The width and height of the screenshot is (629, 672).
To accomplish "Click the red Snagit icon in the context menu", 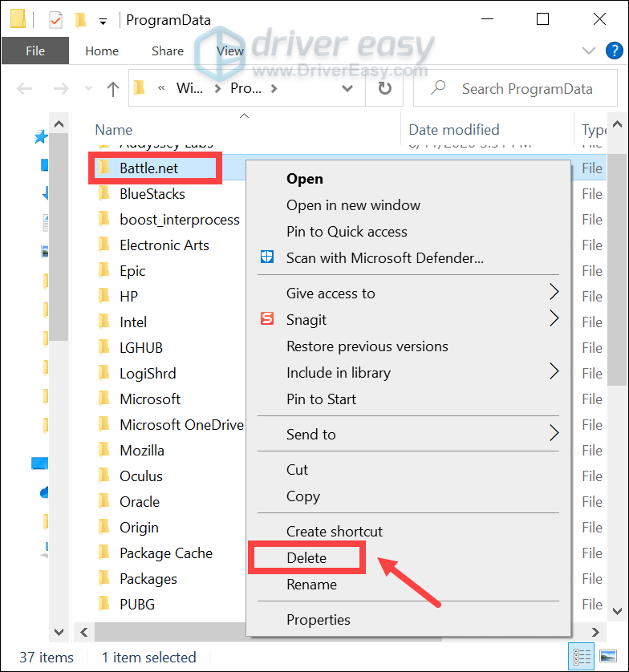I will click(x=268, y=319).
